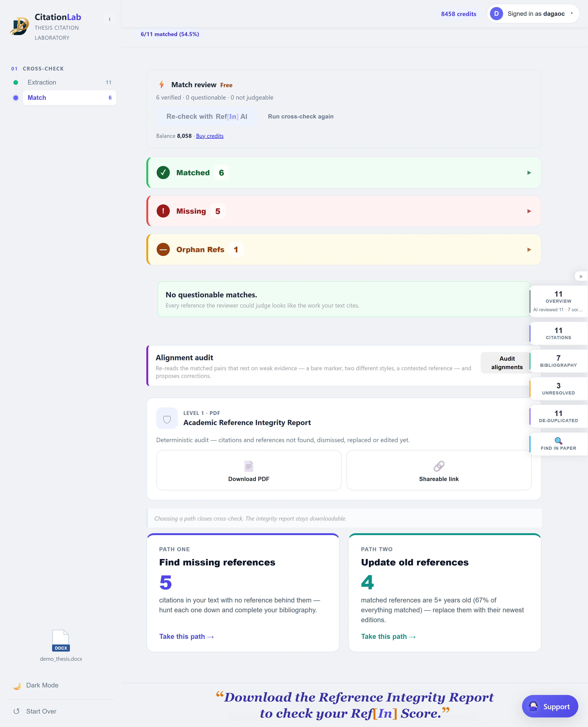Open the 11 Citations card
This screenshot has width=588, height=727.
pyautogui.click(x=559, y=333)
